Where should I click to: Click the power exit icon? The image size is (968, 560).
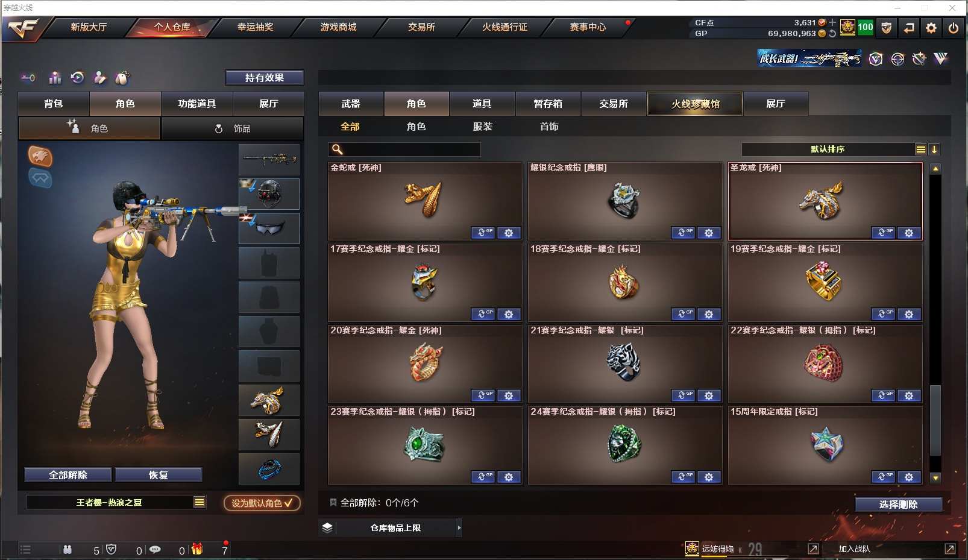954,28
